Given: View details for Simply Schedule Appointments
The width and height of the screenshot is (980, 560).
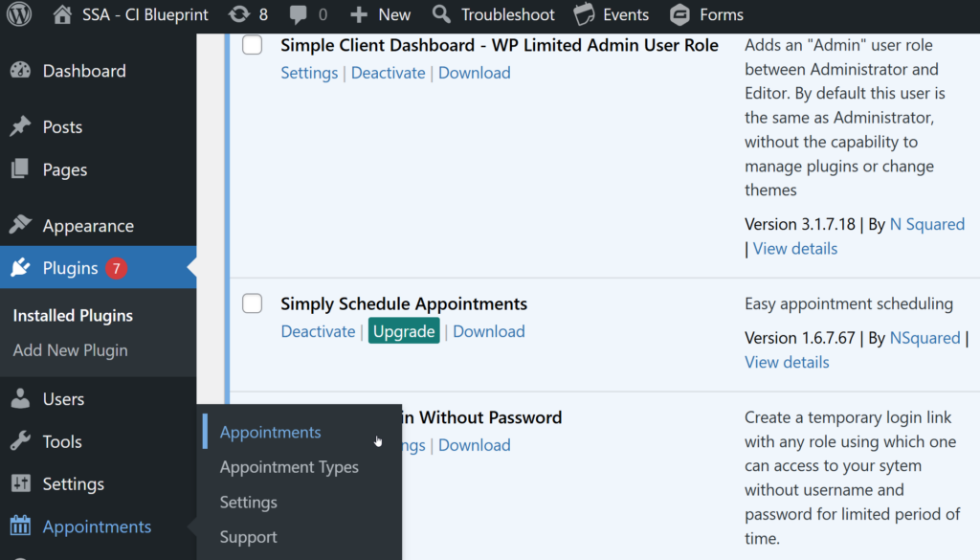Looking at the screenshot, I should coord(787,363).
